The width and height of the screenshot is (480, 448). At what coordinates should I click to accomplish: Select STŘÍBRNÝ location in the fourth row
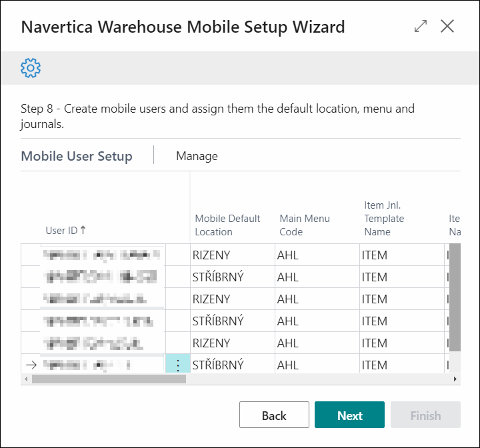coord(233,321)
